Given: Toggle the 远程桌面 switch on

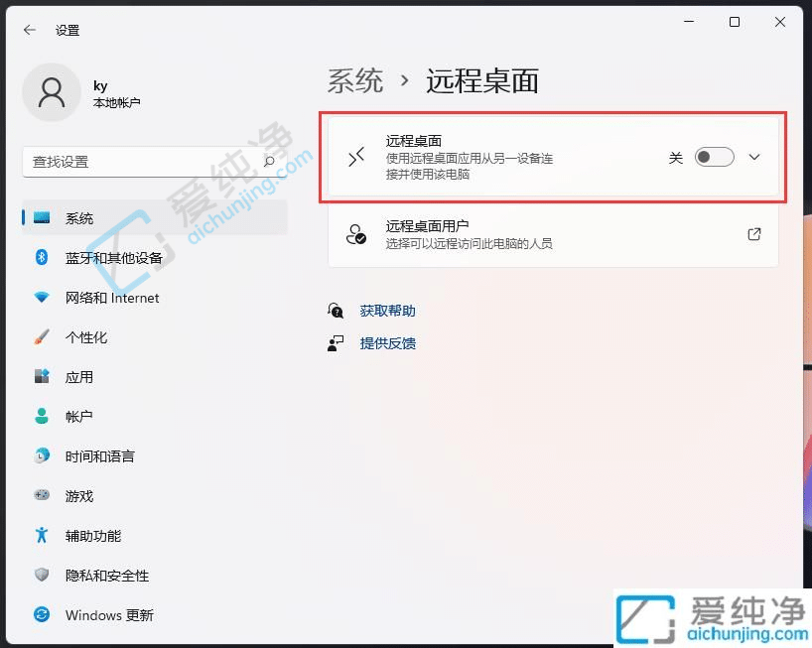Looking at the screenshot, I should point(714,157).
